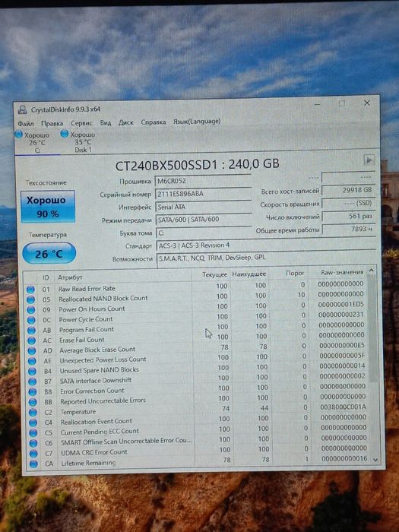399x532 pixels.
Task: Click the Атрибут column header
Action: point(70,277)
